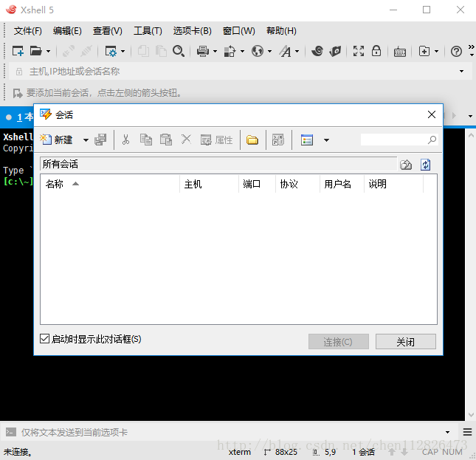The height and width of the screenshot is (460, 476).
Task: Click the terminal scrollbar down arrow
Action: [471, 415]
